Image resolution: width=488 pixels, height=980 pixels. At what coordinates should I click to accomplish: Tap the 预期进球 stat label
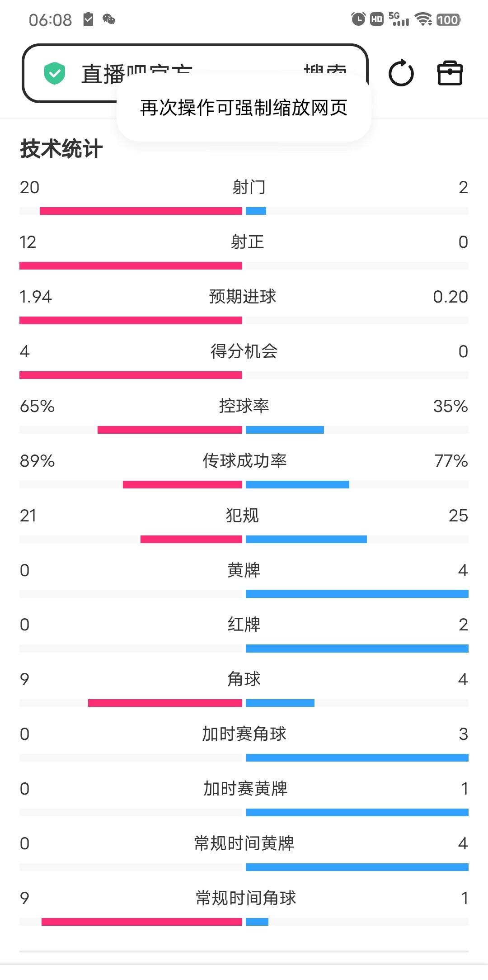pos(243,296)
